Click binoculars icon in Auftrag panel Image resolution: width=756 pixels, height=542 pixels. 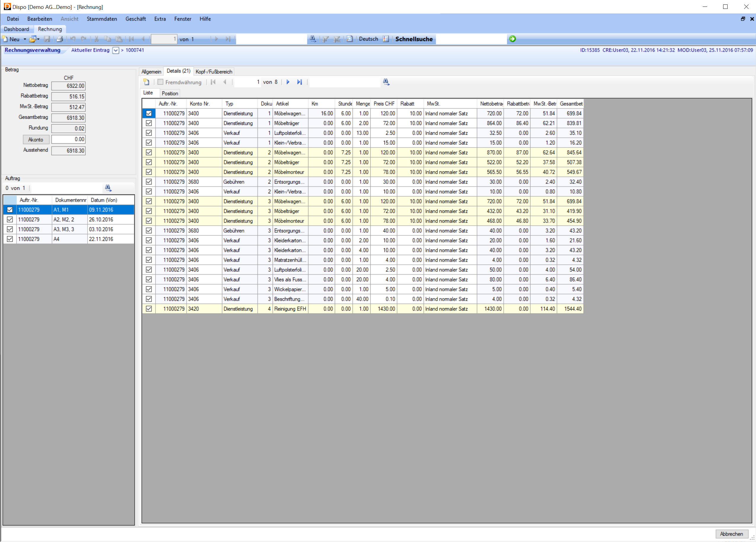(108, 188)
